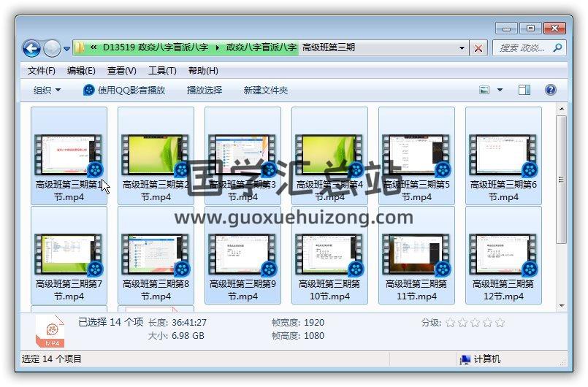Maximize the Explorer window
The width and height of the screenshot is (588, 387).
tap(530, 28)
